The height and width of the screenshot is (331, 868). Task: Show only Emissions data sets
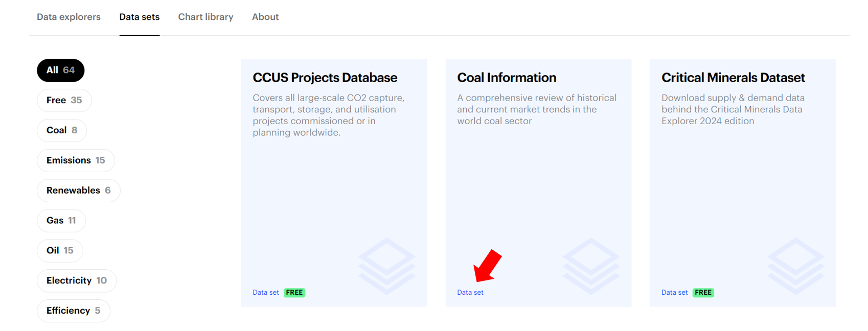coord(76,160)
